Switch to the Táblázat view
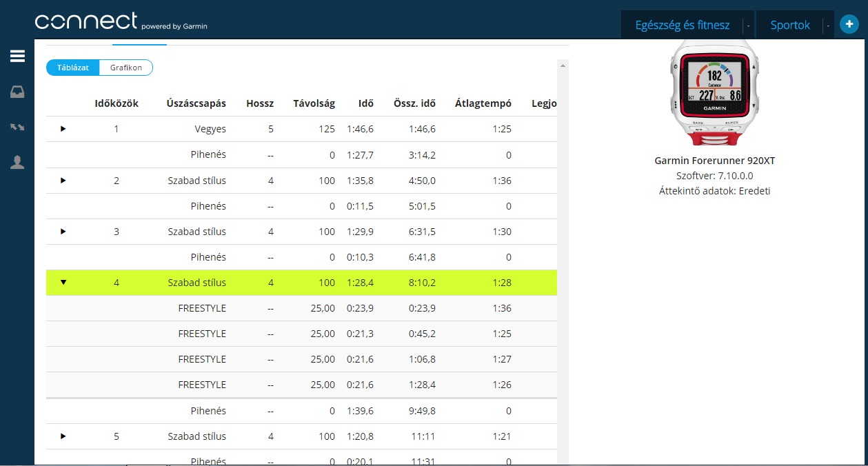 click(72, 68)
